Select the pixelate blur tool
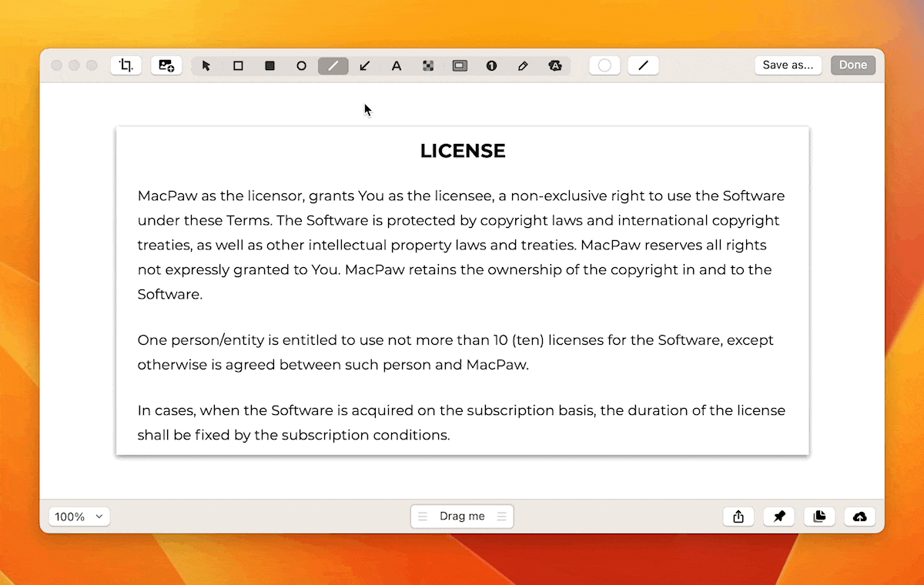The height and width of the screenshot is (585, 924). pos(428,66)
